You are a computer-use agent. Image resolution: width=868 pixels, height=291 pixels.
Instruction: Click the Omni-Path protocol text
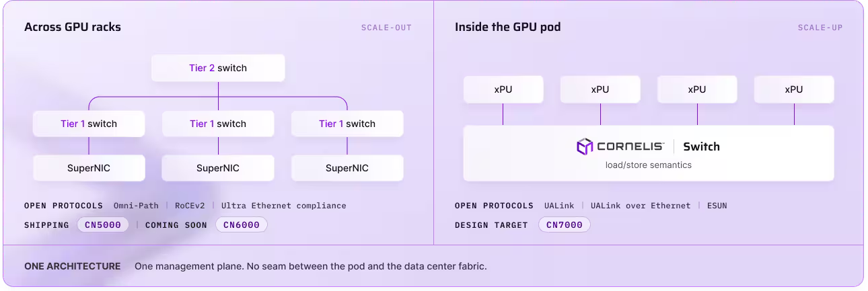[137, 206]
